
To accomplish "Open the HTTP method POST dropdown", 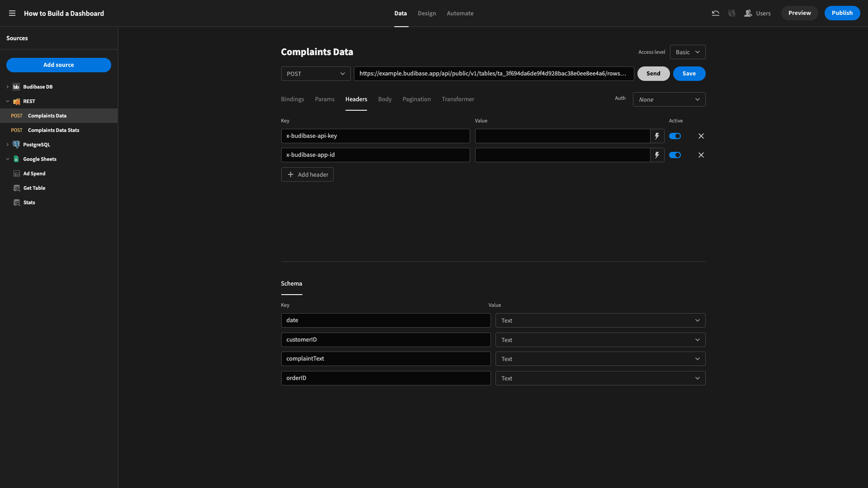I will point(316,74).
